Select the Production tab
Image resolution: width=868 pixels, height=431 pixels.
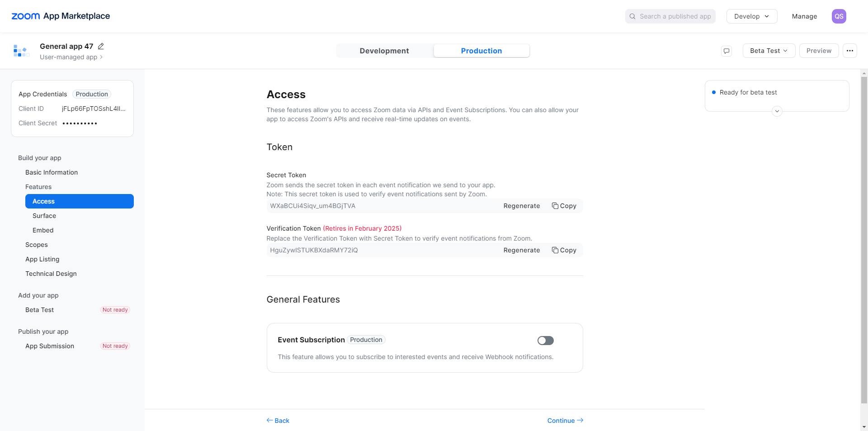click(x=481, y=51)
